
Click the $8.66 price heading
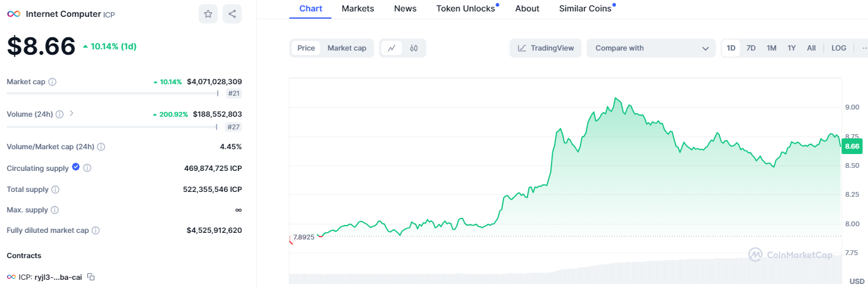42,46
